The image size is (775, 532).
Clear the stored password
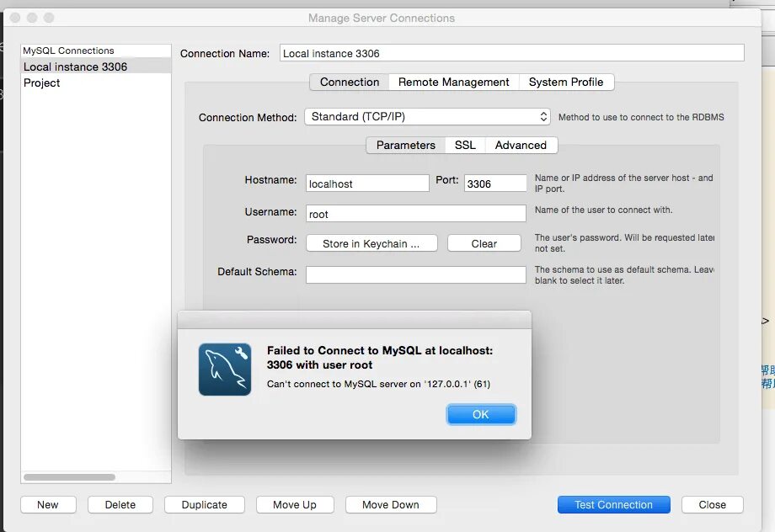484,243
